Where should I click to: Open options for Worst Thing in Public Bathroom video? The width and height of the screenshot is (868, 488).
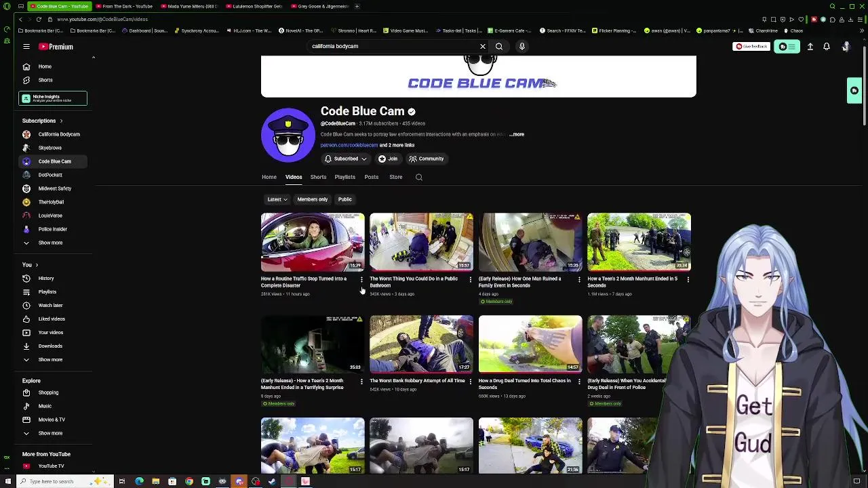470,279
